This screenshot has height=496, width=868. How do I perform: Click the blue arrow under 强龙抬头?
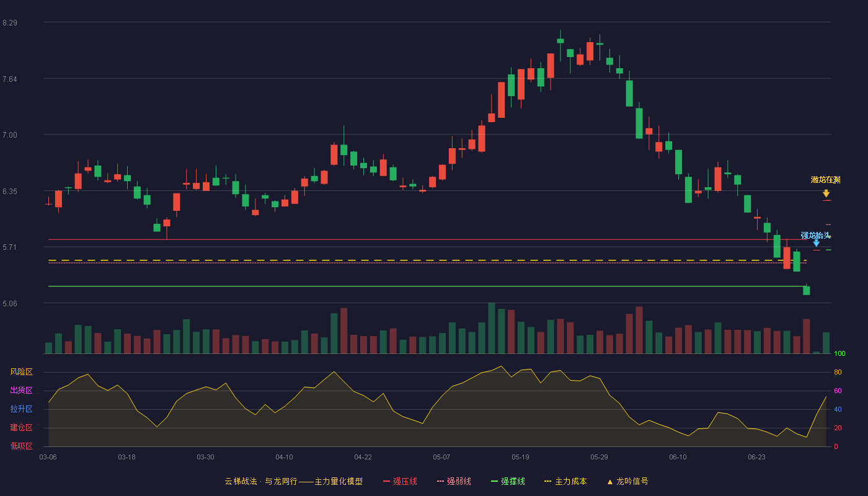[x=817, y=242]
